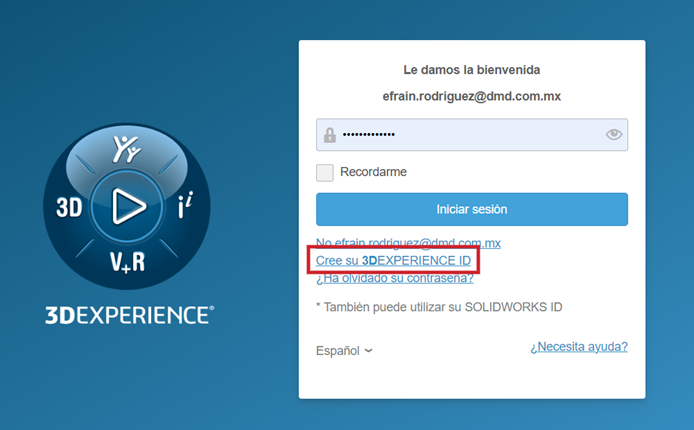Click the Iniciar sesión button
Screen dimensions: 694x430
tap(472, 209)
